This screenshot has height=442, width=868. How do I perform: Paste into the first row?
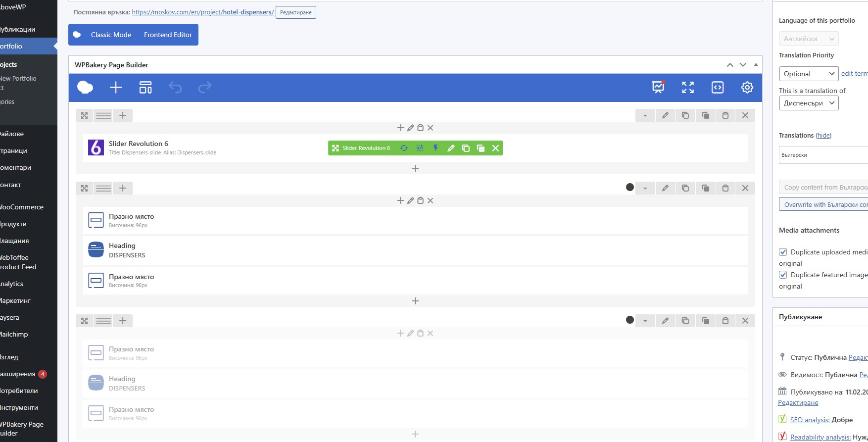[x=725, y=115]
